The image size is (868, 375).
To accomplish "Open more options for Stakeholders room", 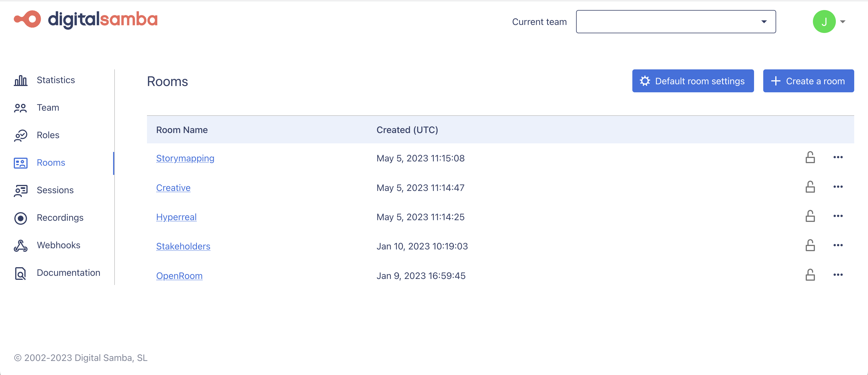I will 838,245.
